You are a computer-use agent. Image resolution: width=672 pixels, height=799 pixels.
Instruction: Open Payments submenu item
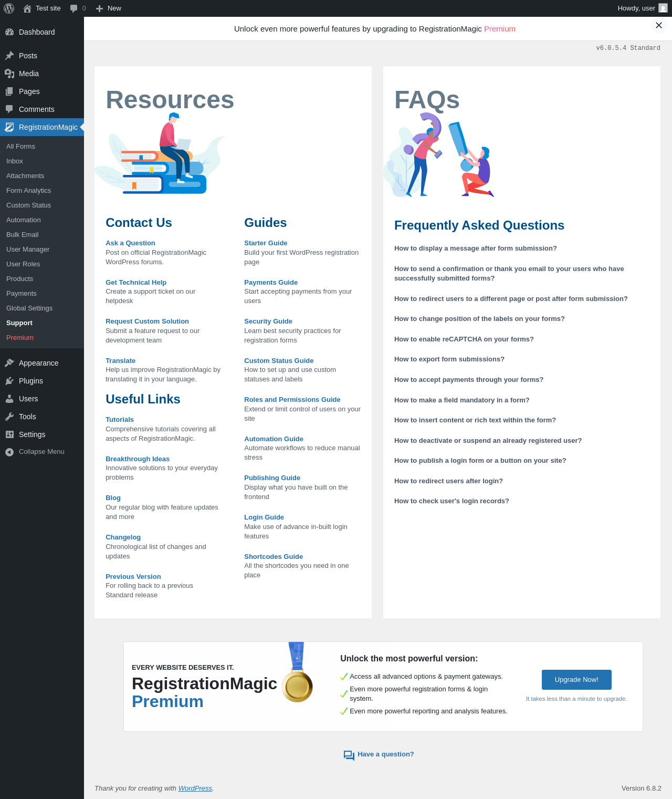[x=22, y=294]
